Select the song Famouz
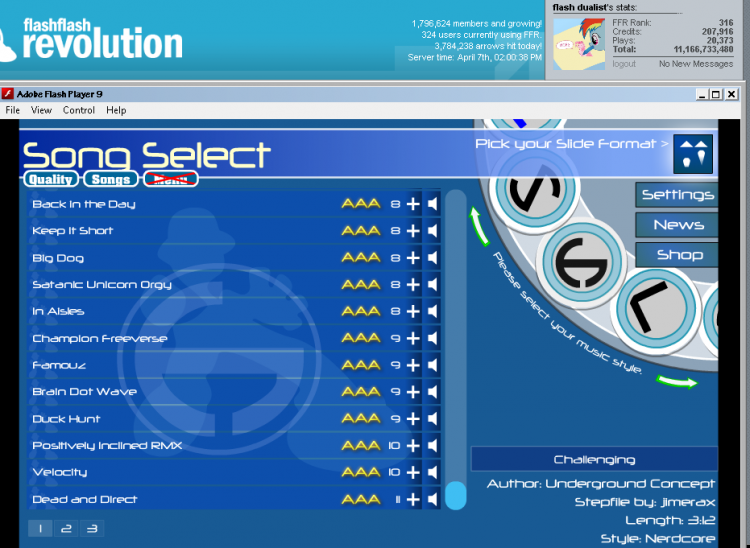Image resolution: width=750 pixels, height=548 pixels. [x=59, y=365]
